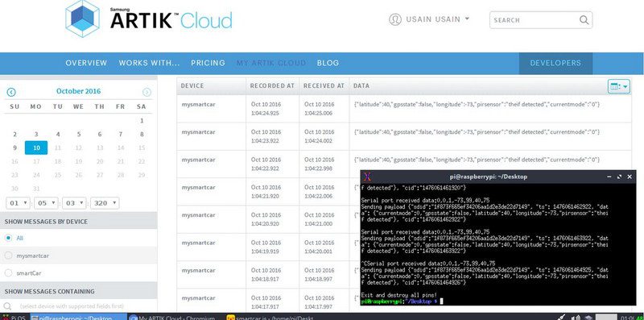Open the minute dropdown showing 05

[46, 203]
